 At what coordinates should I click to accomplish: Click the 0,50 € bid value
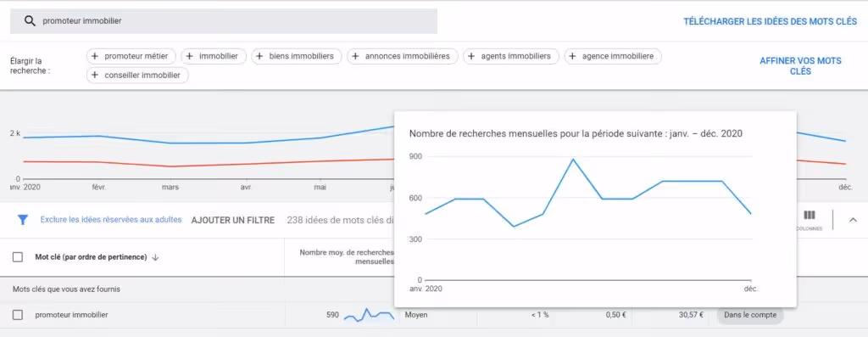pyautogui.click(x=616, y=315)
